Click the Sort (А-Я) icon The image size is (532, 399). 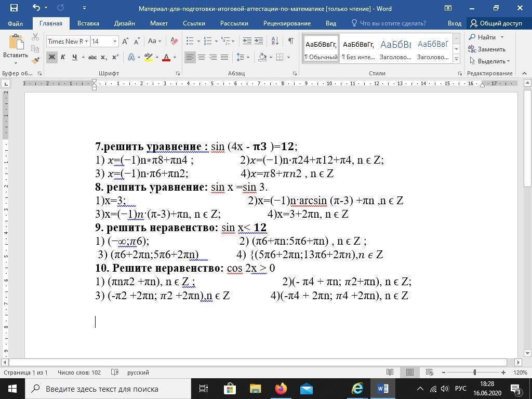tap(275, 41)
